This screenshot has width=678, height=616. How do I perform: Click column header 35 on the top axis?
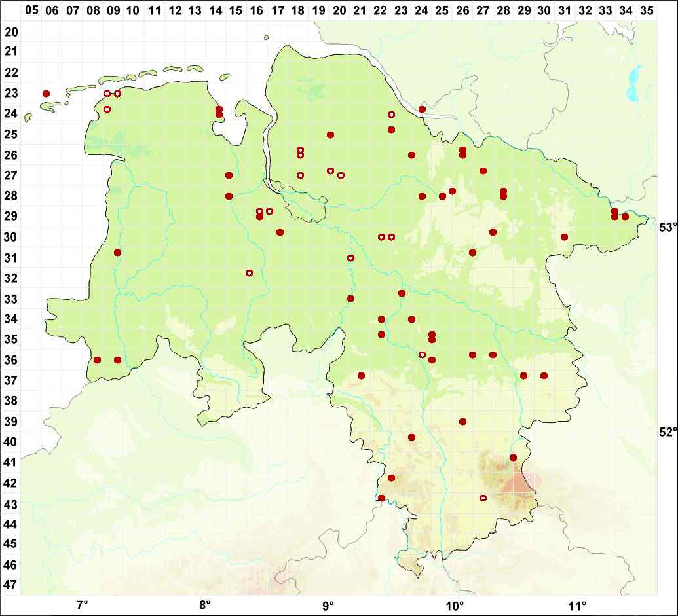[647, 10]
